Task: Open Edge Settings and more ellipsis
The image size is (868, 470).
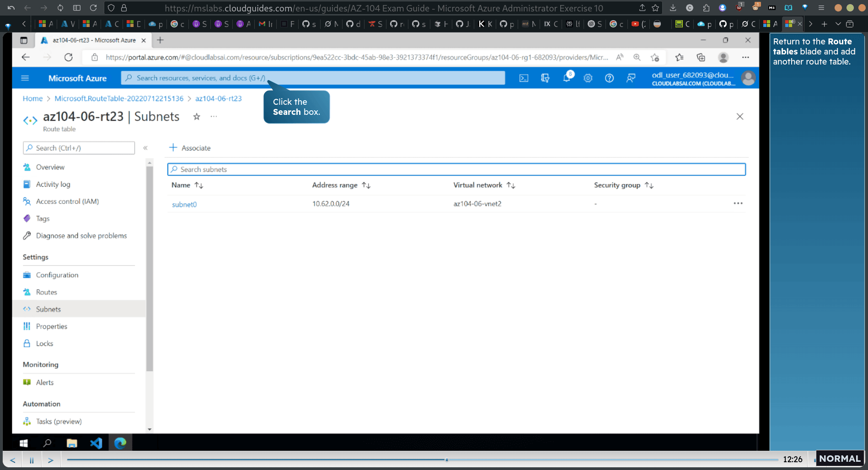Action: pos(745,57)
